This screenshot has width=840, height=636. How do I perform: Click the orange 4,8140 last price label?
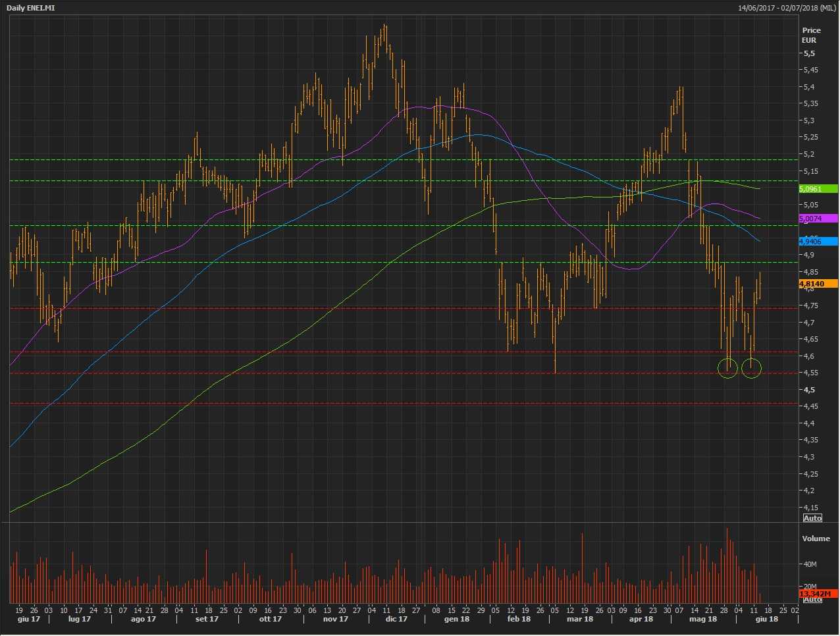point(818,284)
